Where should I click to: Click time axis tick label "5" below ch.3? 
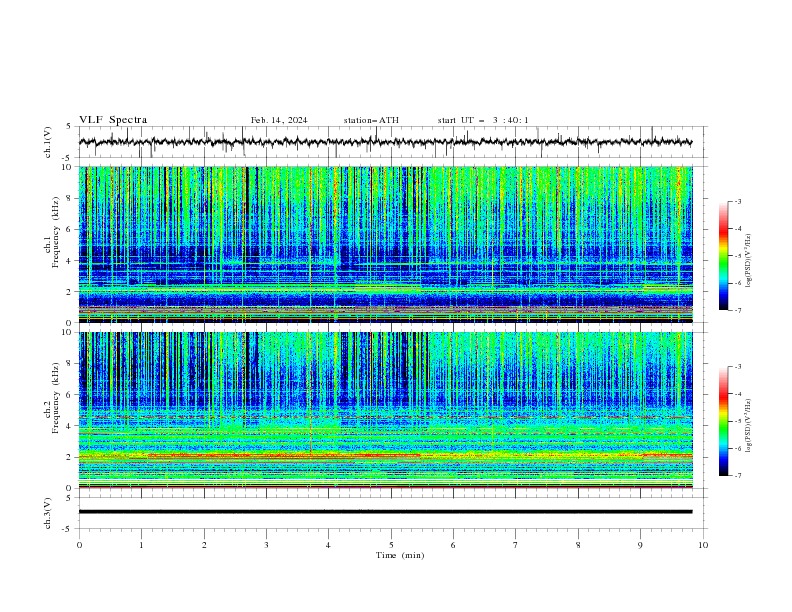(x=391, y=545)
